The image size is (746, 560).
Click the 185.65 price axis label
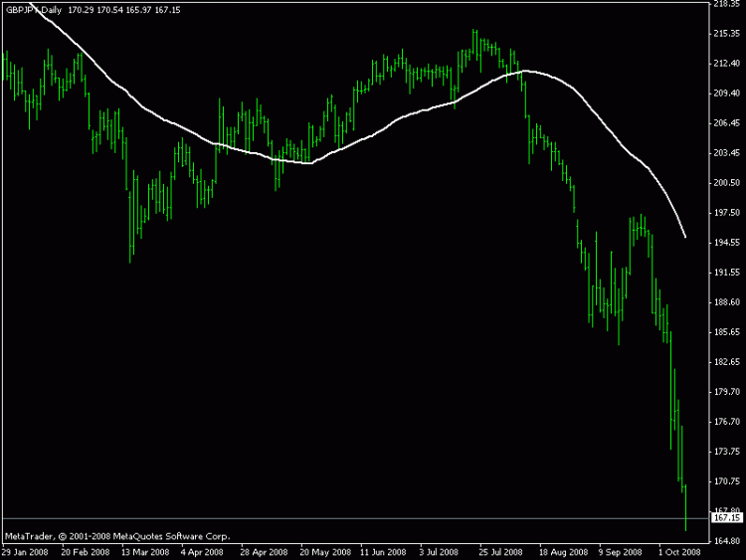(726, 332)
